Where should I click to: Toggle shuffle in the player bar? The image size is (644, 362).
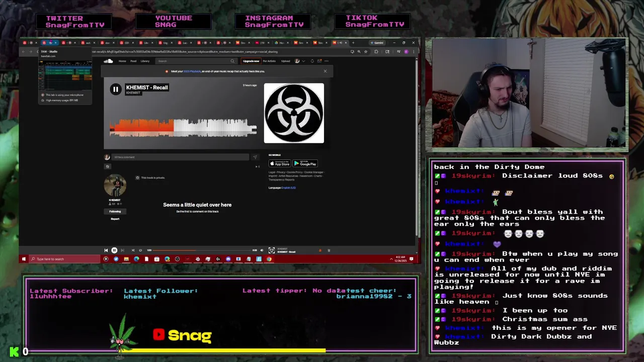click(133, 250)
